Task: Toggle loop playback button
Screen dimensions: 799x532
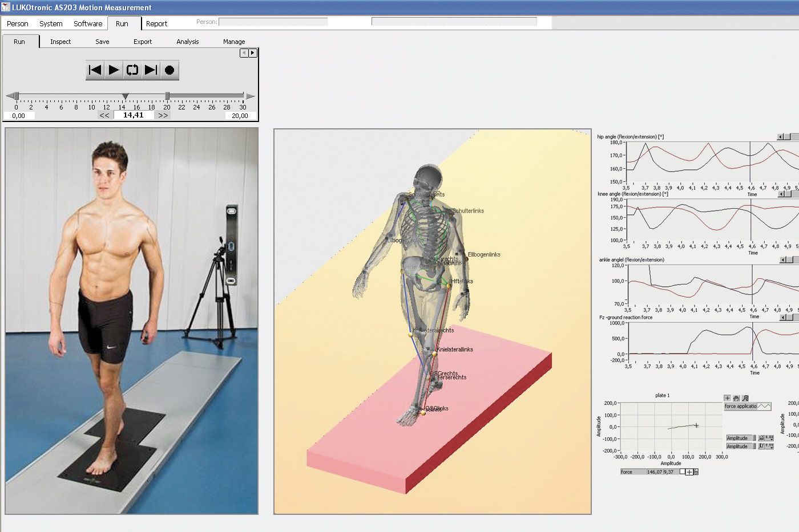Action: coord(132,70)
